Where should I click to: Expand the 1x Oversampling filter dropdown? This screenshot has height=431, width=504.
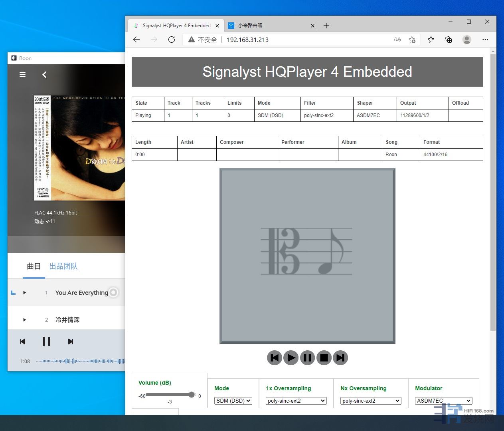tap(296, 401)
